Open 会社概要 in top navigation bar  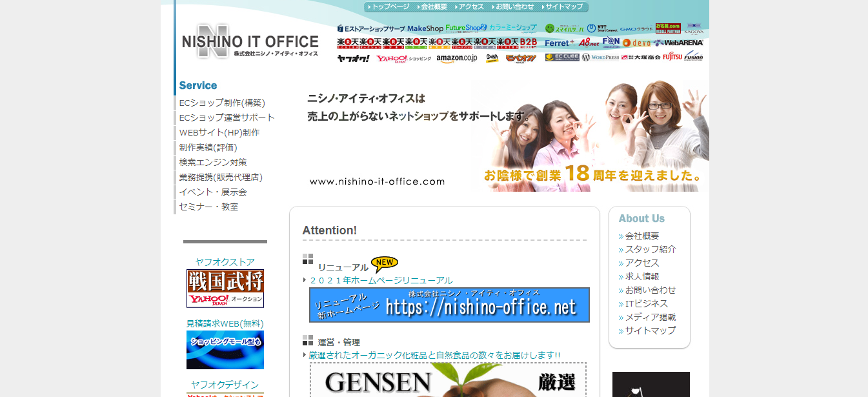point(434,6)
